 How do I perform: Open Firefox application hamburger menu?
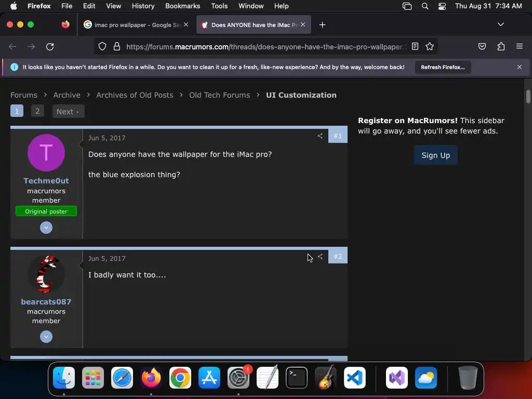pos(519,46)
